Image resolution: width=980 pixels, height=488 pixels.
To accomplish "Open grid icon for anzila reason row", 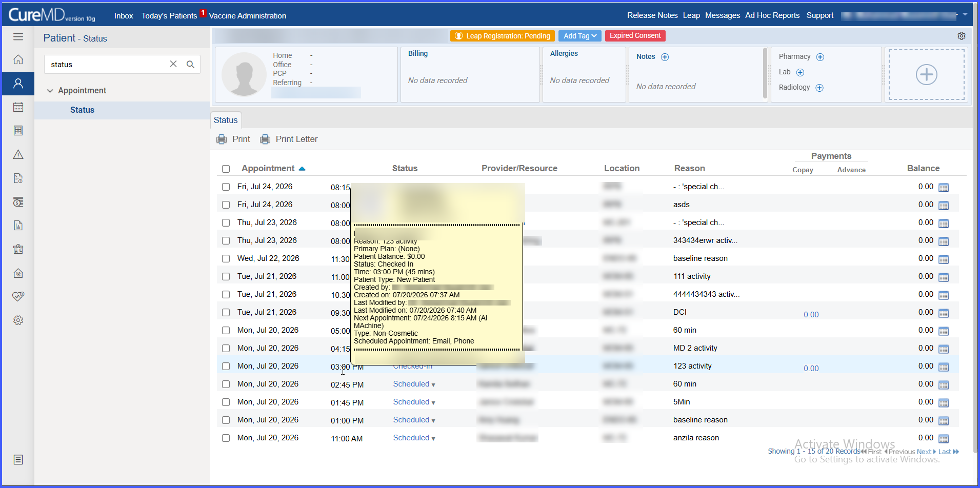I will (x=944, y=439).
